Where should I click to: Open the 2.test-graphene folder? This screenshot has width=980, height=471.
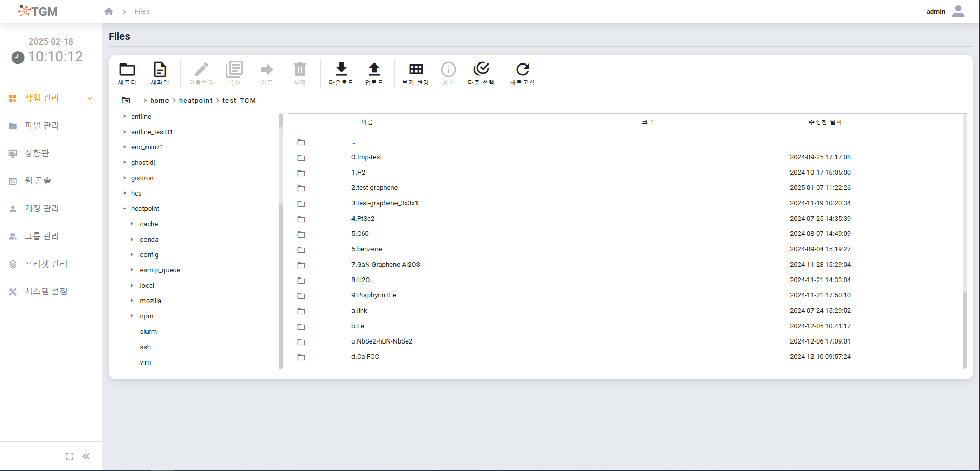click(374, 188)
